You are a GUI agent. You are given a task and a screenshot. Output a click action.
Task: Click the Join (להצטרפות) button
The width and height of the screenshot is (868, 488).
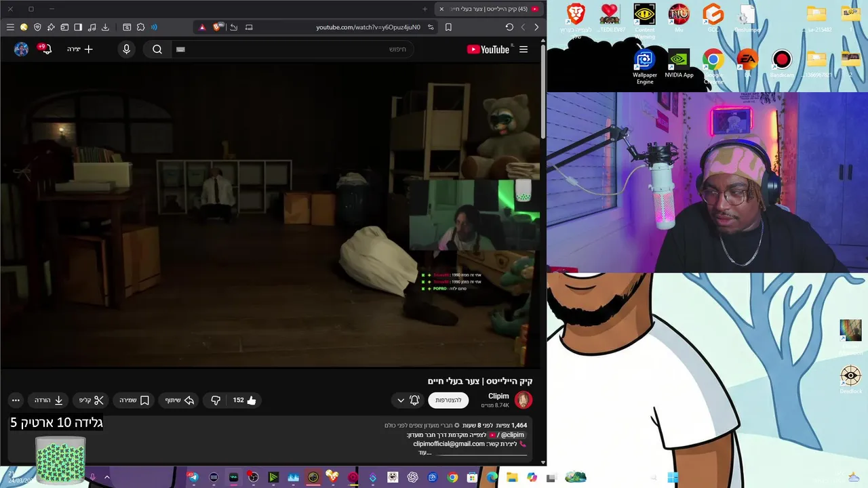click(448, 400)
